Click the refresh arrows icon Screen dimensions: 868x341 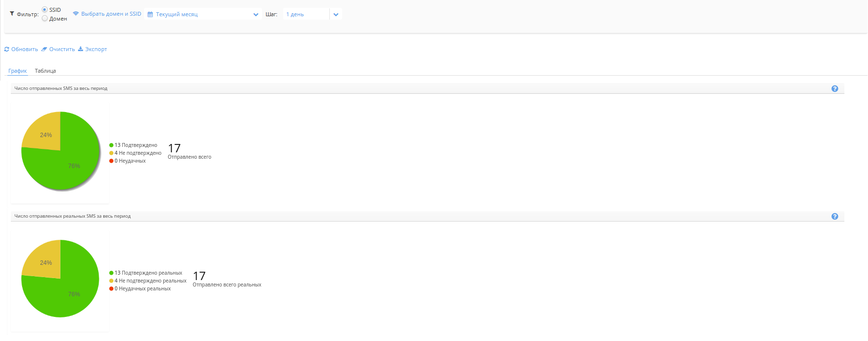point(7,49)
